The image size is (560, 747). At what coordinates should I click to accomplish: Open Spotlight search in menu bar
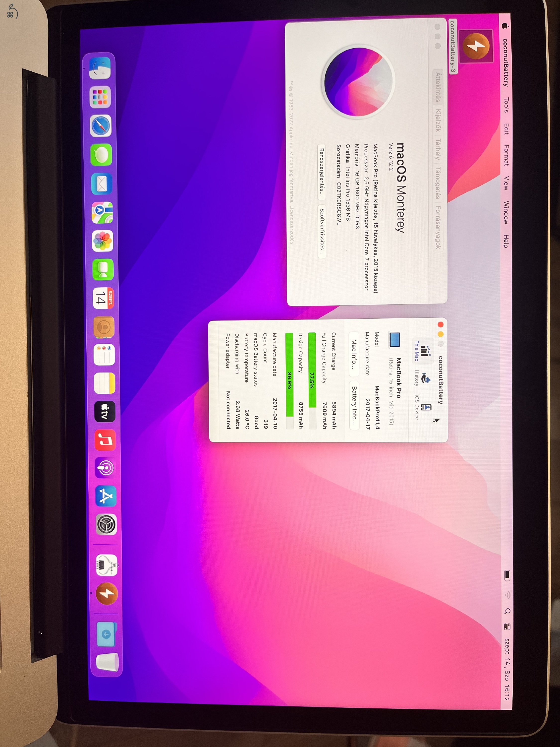507,611
